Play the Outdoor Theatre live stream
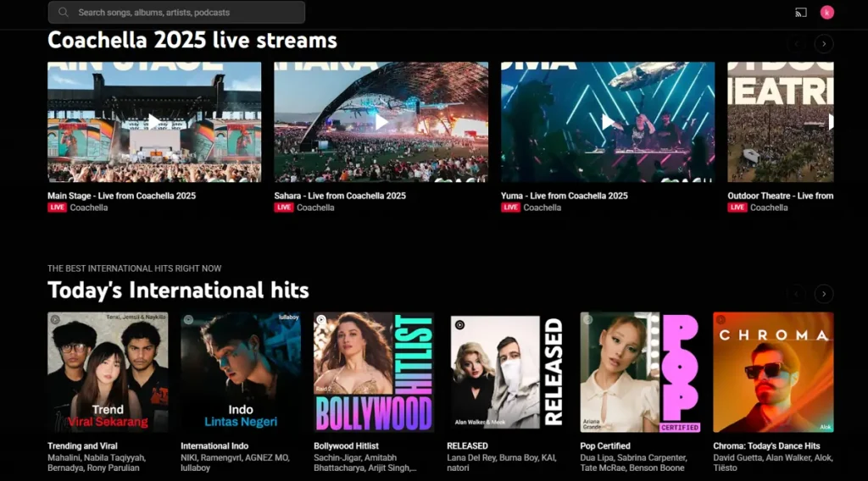Image resolution: width=868 pixels, height=481 pixels. point(781,122)
